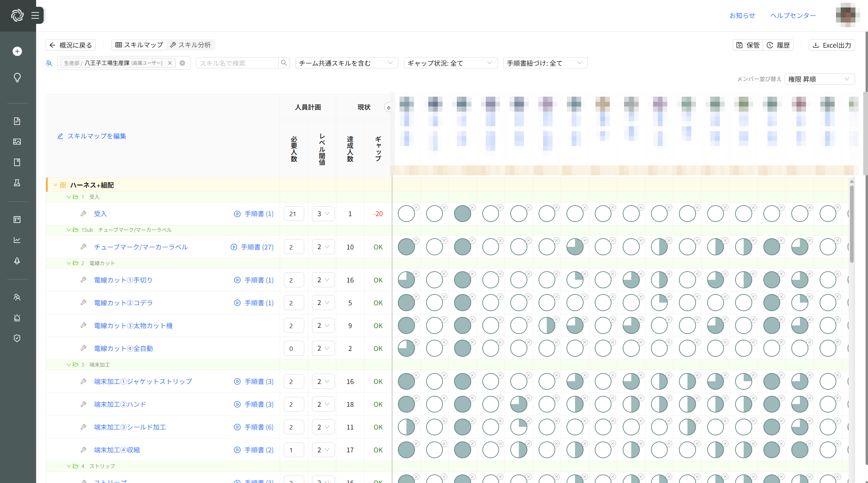Open the flask icon in sidebar
868x483 pixels.
[x=17, y=183]
